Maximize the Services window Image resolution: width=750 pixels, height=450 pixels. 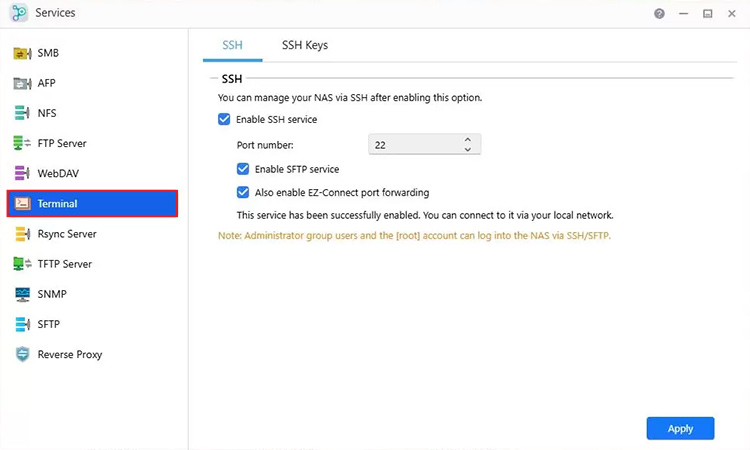(707, 13)
